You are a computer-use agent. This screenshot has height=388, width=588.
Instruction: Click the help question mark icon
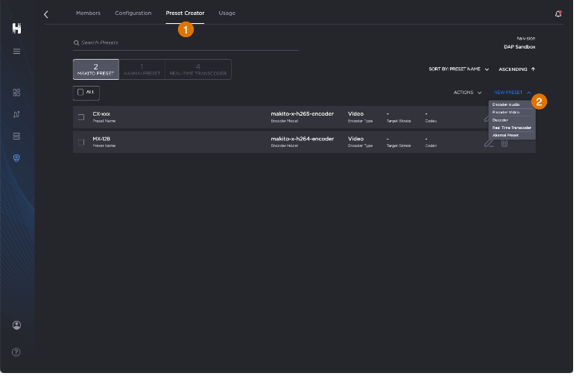(16, 351)
